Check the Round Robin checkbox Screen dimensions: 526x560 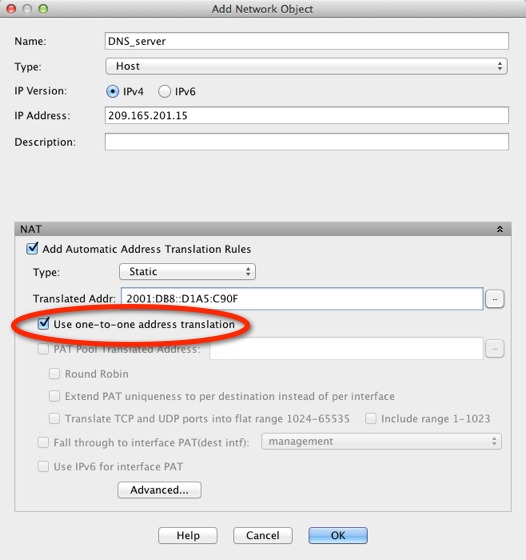[x=54, y=374]
